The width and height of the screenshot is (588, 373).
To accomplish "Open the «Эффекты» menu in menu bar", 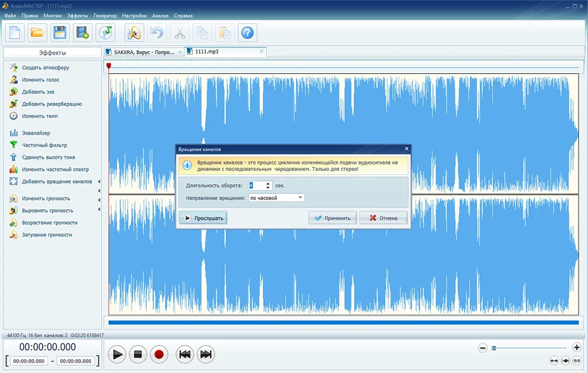I will click(77, 15).
